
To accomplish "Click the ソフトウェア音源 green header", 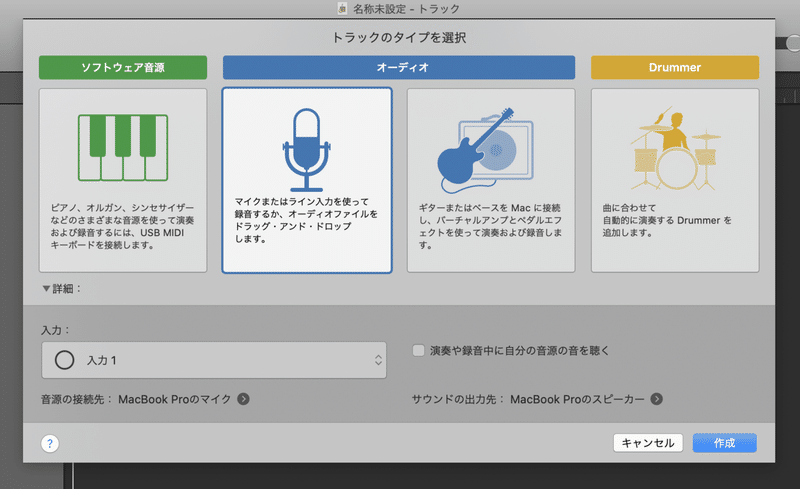I will (123, 67).
